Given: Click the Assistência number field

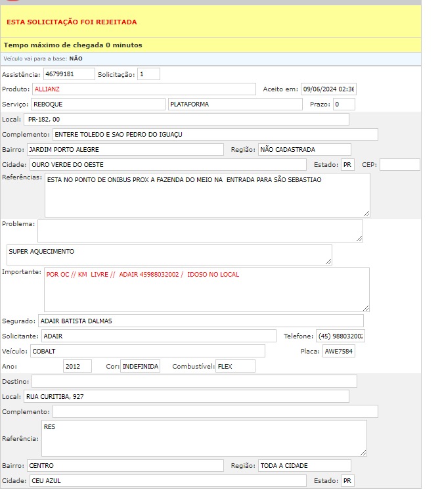Looking at the screenshot, I should click(x=69, y=74).
